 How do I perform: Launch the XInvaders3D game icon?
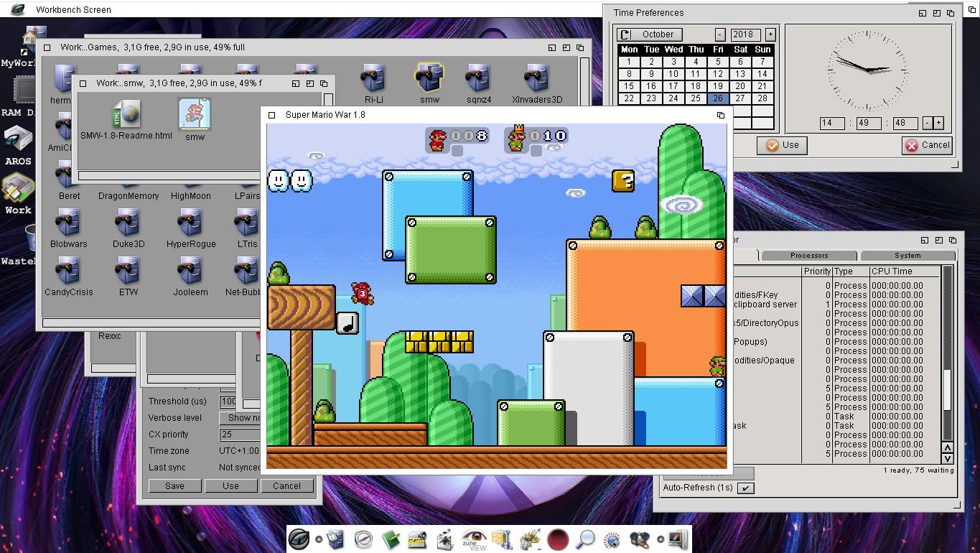(536, 79)
